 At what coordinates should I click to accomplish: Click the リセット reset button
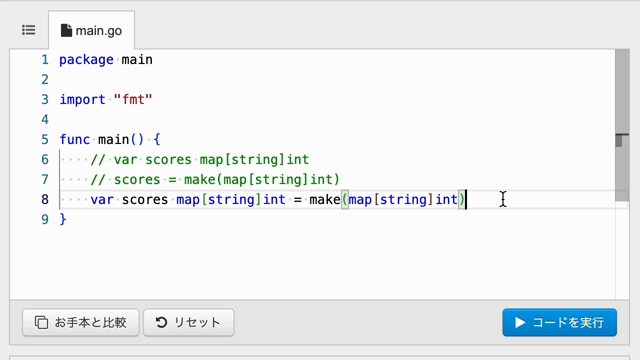pyautogui.click(x=189, y=322)
